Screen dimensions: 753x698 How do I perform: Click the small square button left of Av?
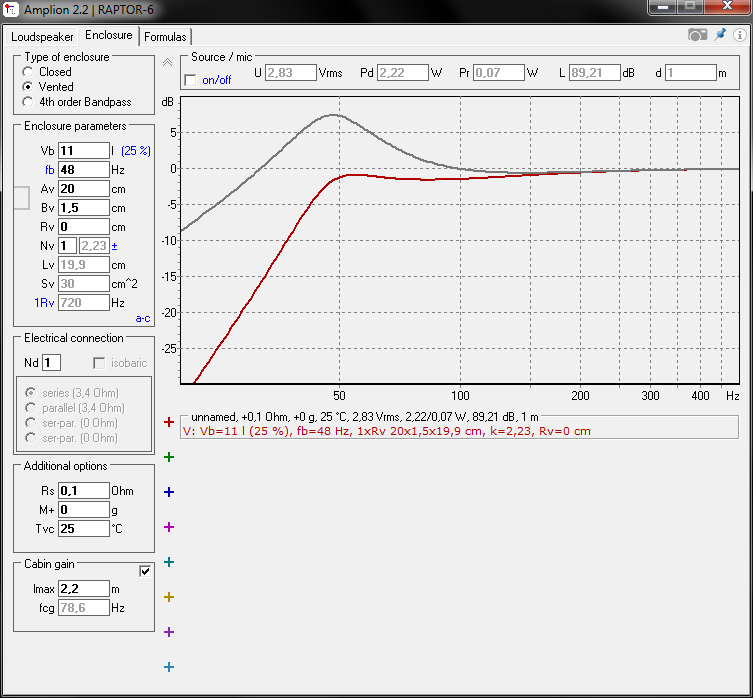pos(21,198)
